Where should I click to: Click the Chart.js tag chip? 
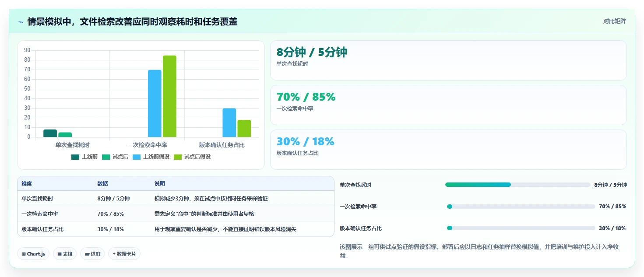[33, 254]
